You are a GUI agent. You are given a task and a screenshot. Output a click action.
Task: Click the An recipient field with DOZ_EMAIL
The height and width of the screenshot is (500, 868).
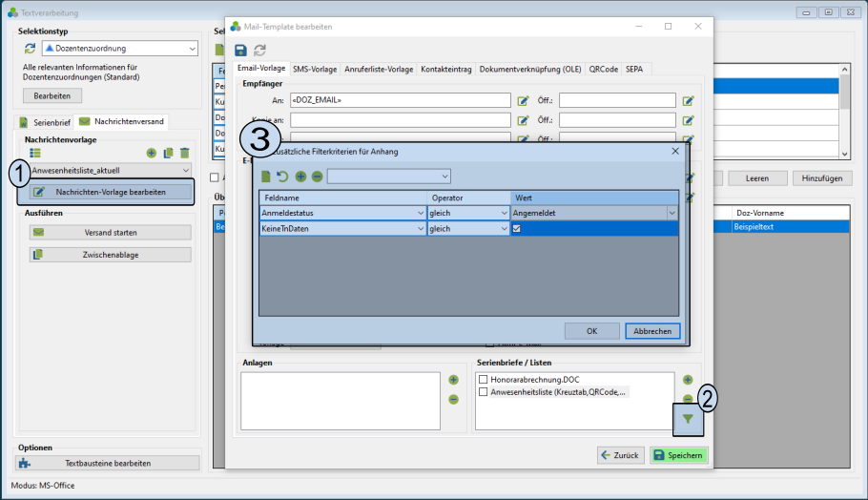(x=401, y=100)
